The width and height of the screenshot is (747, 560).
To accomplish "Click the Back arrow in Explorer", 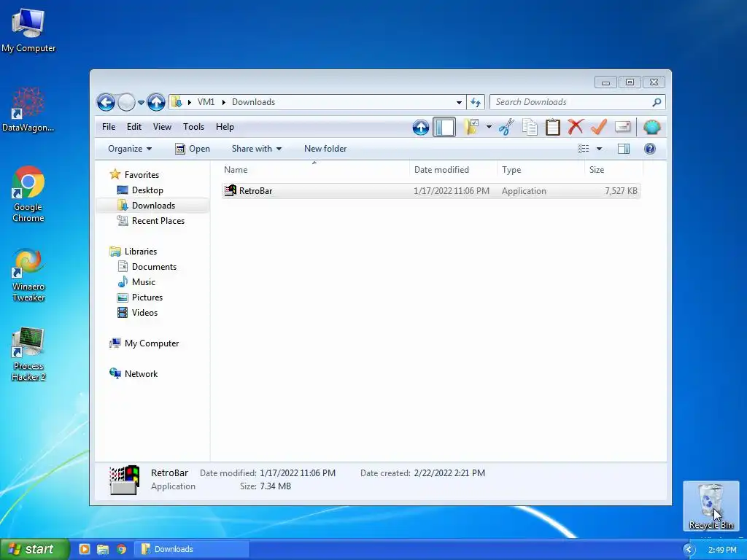I will click(106, 102).
